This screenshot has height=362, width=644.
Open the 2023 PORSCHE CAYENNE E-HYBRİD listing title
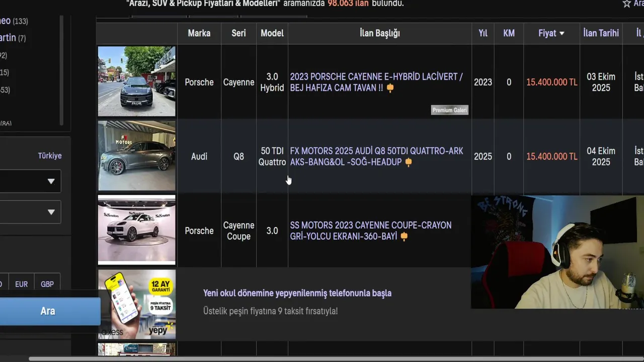click(x=376, y=82)
